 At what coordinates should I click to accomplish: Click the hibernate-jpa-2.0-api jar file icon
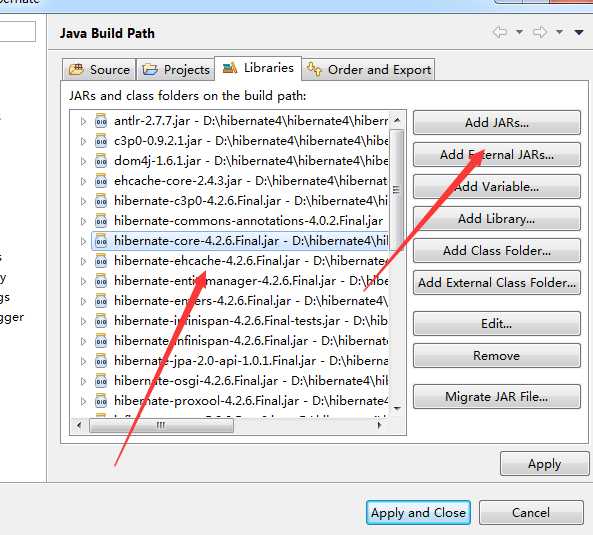coord(101,361)
